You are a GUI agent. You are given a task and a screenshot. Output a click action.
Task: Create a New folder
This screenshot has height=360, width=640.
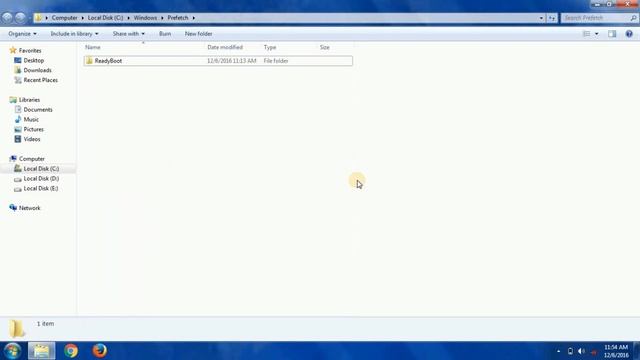(198, 34)
